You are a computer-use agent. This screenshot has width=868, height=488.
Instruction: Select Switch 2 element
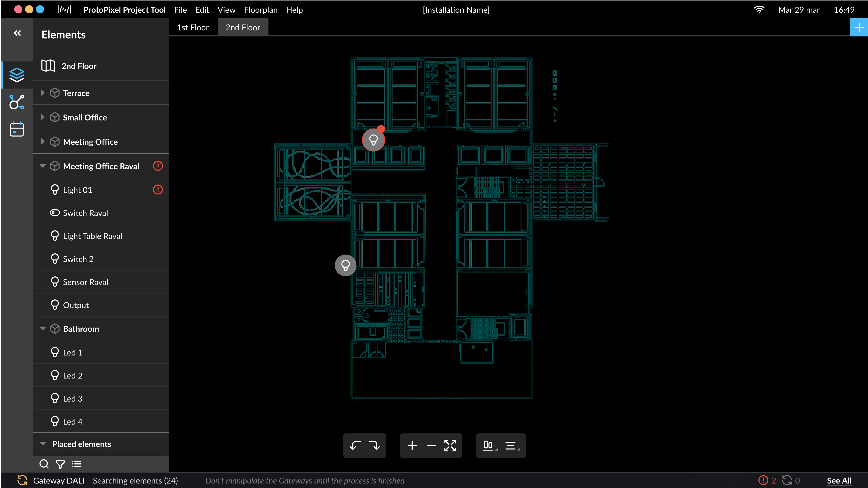101,259
